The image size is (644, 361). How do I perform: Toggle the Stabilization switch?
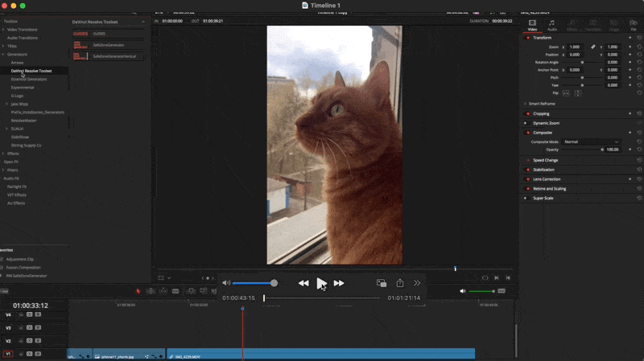point(528,170)
